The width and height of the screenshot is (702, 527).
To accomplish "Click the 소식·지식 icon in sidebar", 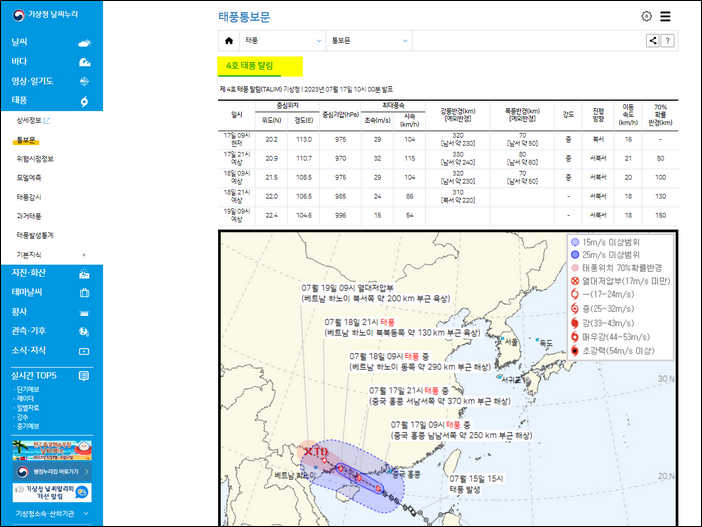I will [84, 351].
